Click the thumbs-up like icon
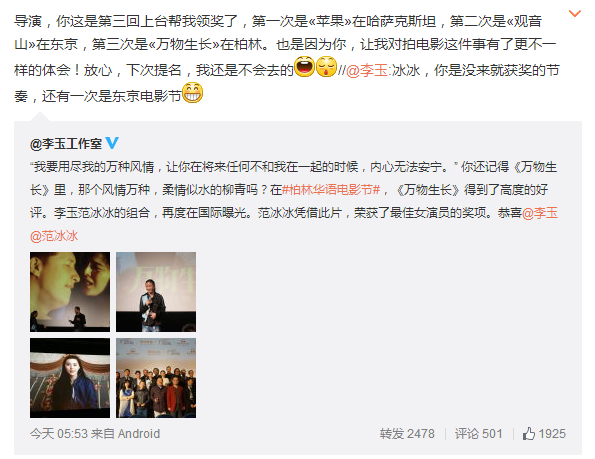 (529, 434)
